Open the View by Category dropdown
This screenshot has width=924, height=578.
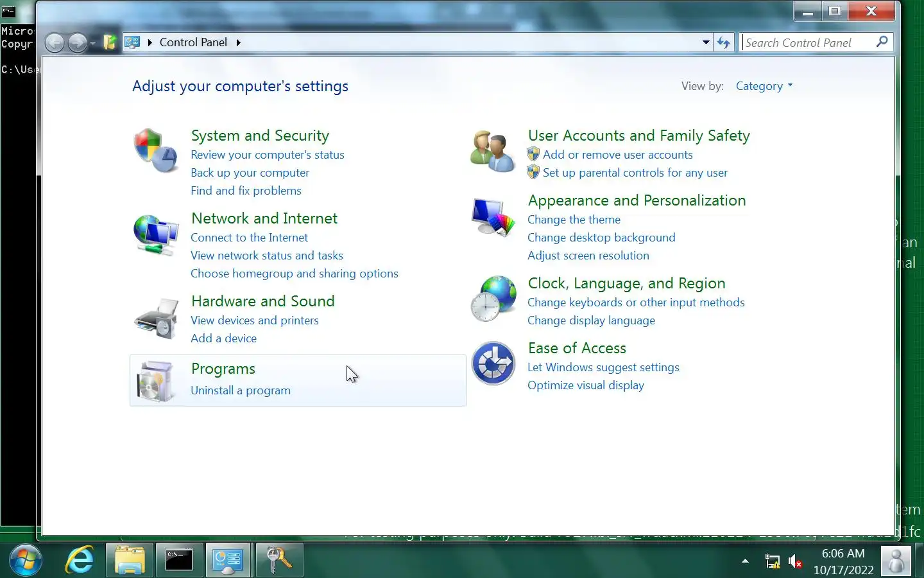(764, 86)
